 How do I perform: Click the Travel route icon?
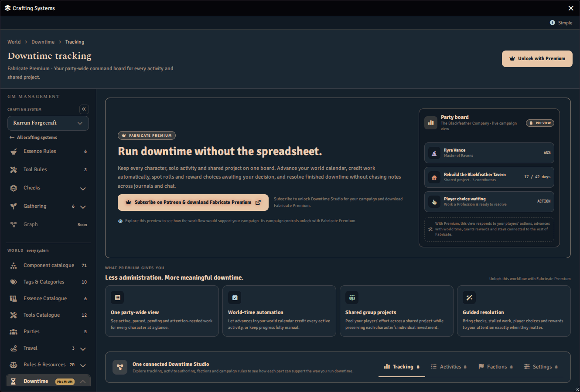(14, 348)
